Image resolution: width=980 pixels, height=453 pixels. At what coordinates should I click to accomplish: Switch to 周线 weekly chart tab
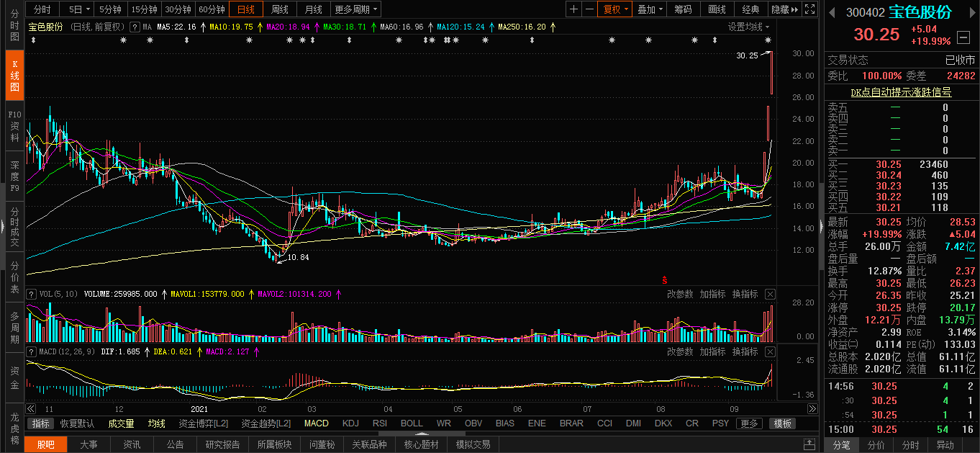point(279,9)
